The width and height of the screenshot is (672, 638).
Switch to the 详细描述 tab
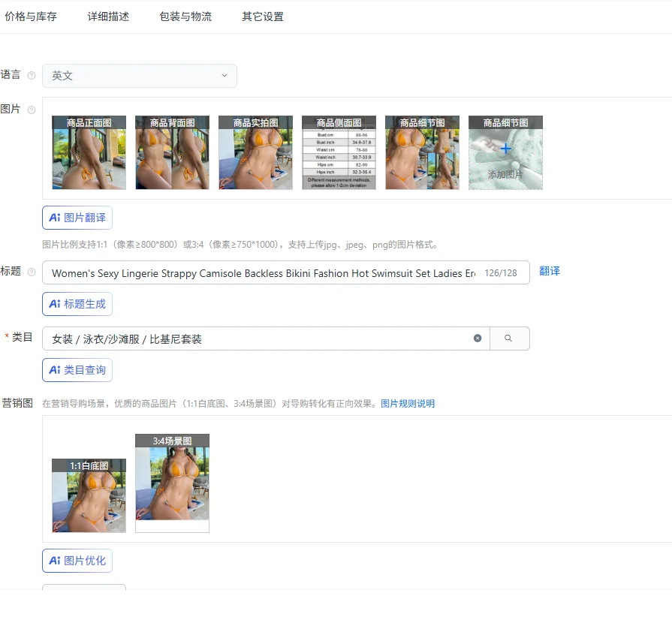(x=108, y=17)
